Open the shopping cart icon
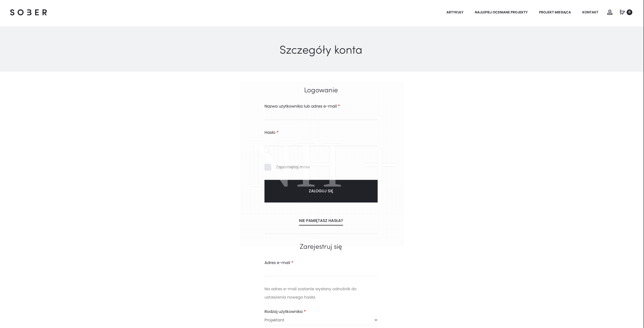 [x=622, y=12]
